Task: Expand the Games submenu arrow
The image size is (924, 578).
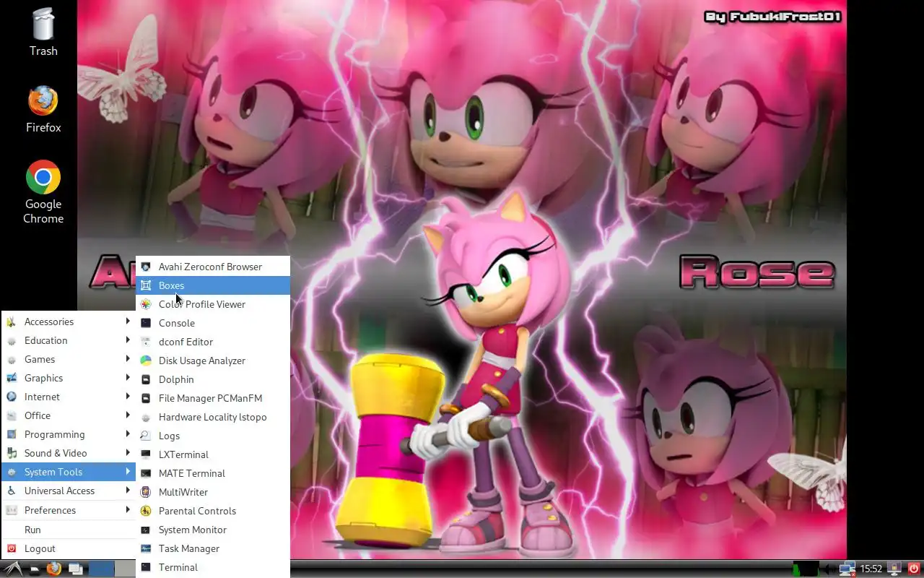Action: 128,358
